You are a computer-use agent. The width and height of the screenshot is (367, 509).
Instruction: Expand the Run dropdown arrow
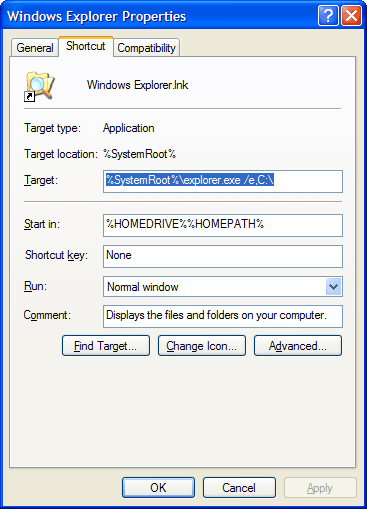333,287
